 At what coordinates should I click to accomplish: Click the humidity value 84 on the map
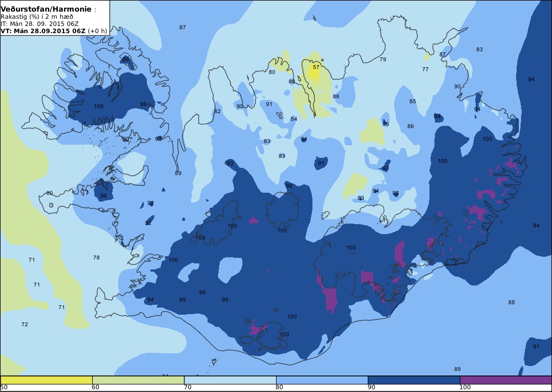click(294, 119)
